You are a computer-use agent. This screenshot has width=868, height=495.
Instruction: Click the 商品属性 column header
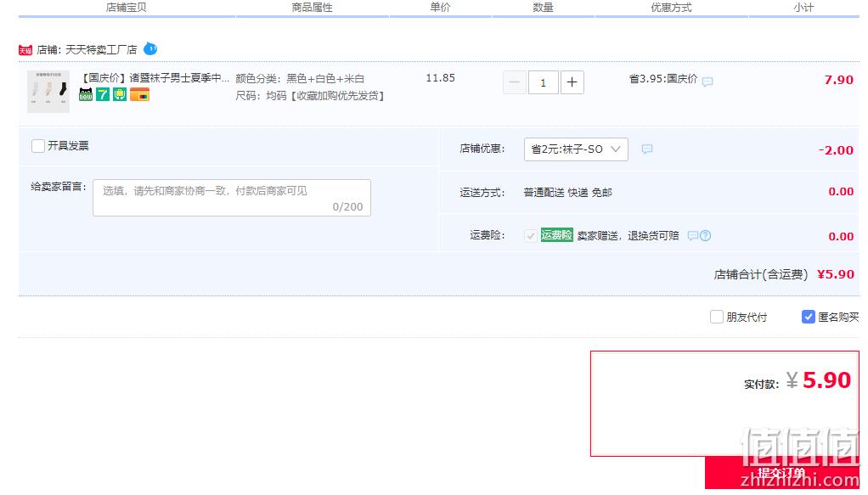pyautogui.click(x=313, y=8)
